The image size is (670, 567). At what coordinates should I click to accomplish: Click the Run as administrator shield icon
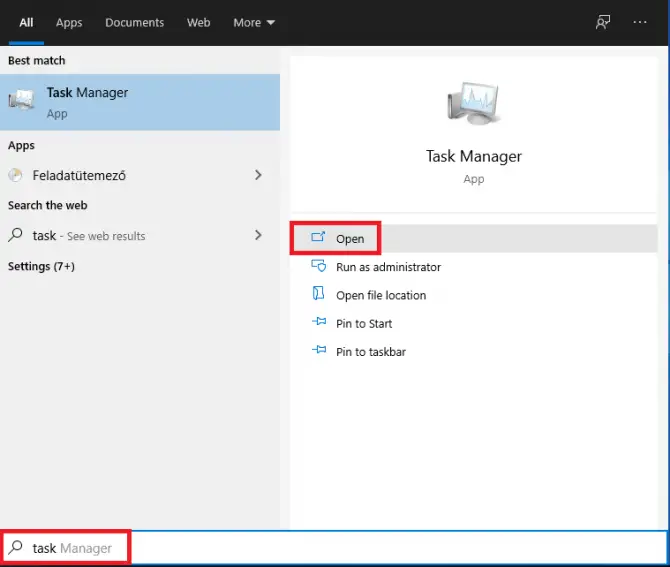tap(318, 266)
